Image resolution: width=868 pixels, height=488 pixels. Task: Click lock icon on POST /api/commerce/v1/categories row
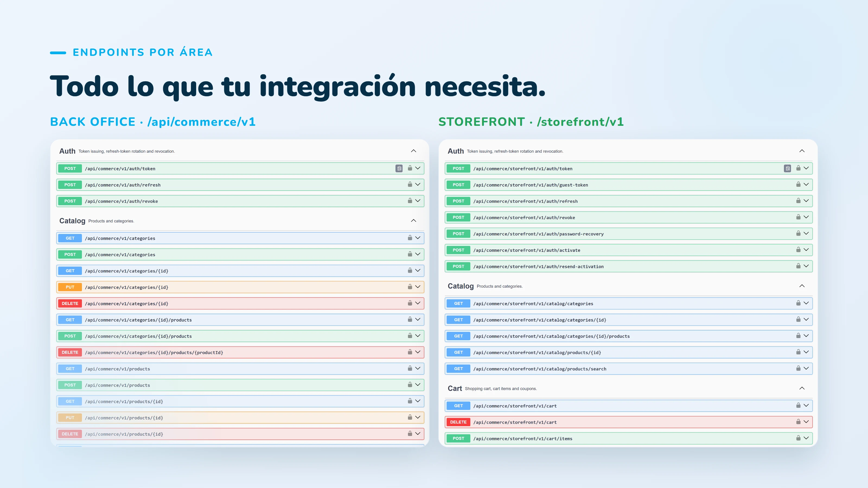410,254
